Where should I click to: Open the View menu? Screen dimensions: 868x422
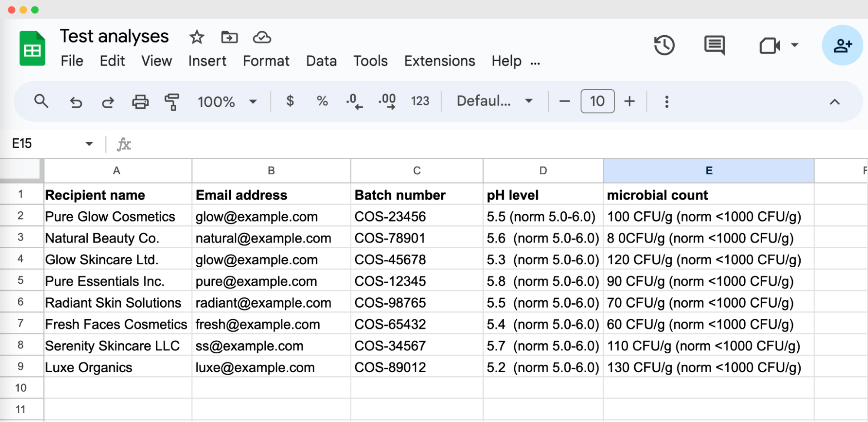[156, 61]
